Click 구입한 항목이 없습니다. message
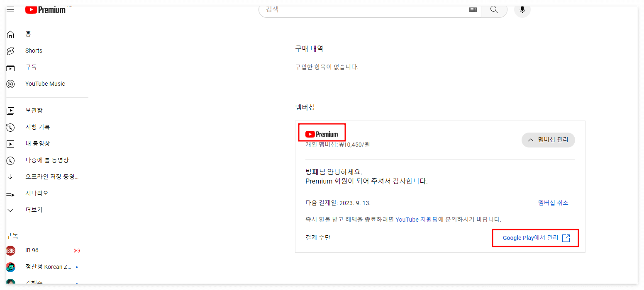 click(327, 67)
